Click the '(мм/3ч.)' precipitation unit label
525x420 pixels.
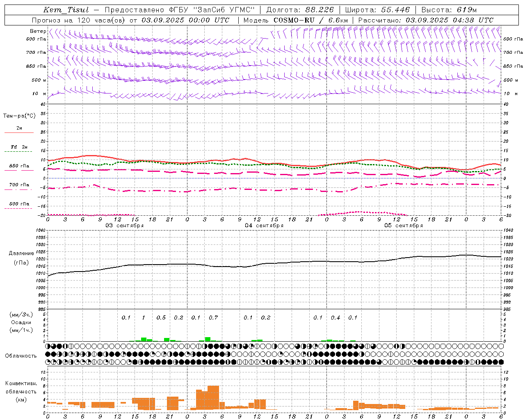(x=21, y=315)
